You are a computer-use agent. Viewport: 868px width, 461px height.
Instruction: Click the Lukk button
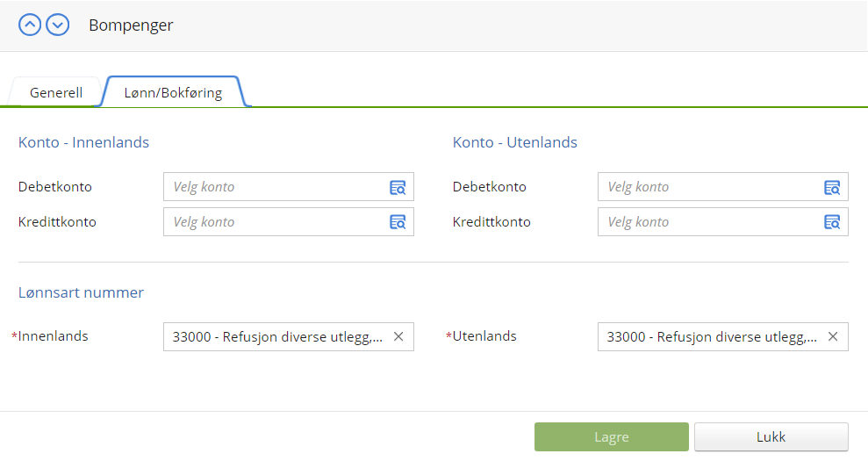point(771,436)
